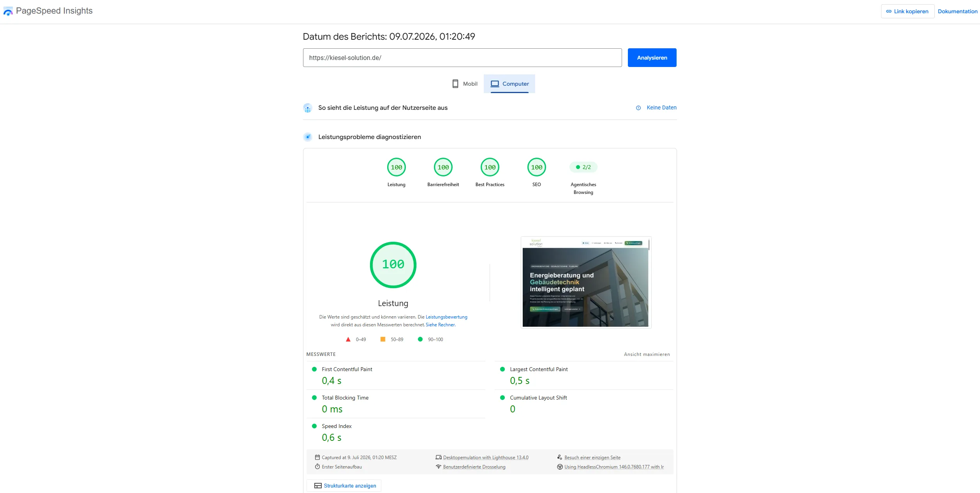Click the PageSpeed Insights logo icon
The image size is (980, 493).
pyautogui.click(x=8, y=11)
